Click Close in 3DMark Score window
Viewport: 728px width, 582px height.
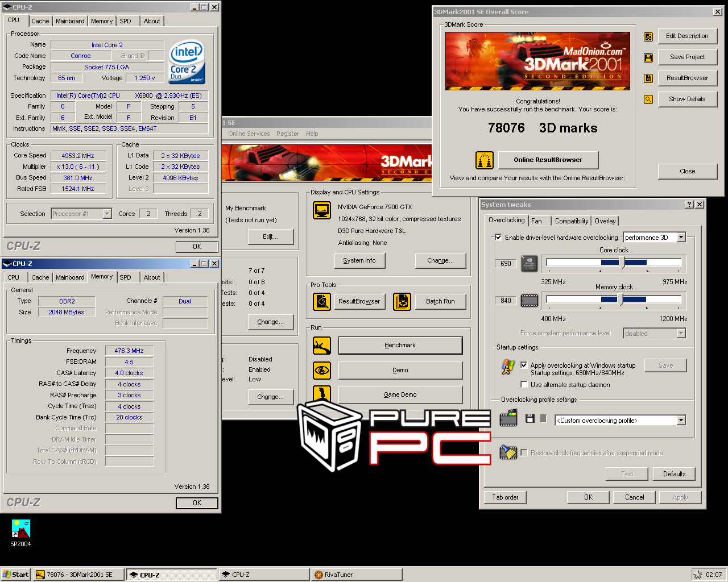688,171
